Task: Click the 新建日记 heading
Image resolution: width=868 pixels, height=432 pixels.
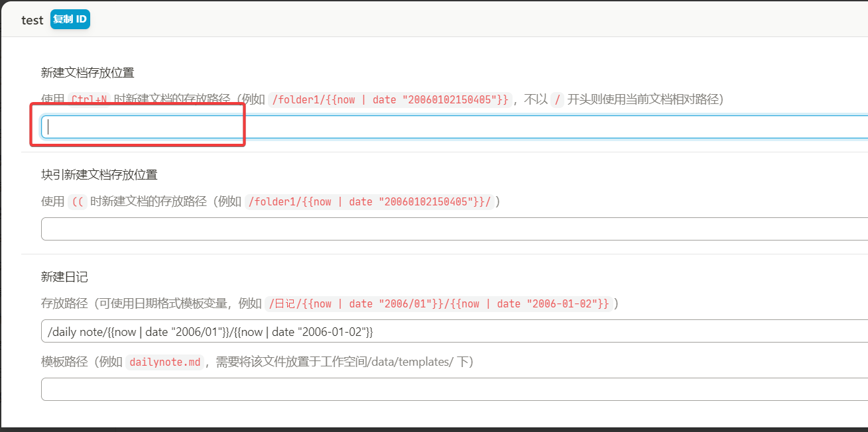Action: (64, 277)
